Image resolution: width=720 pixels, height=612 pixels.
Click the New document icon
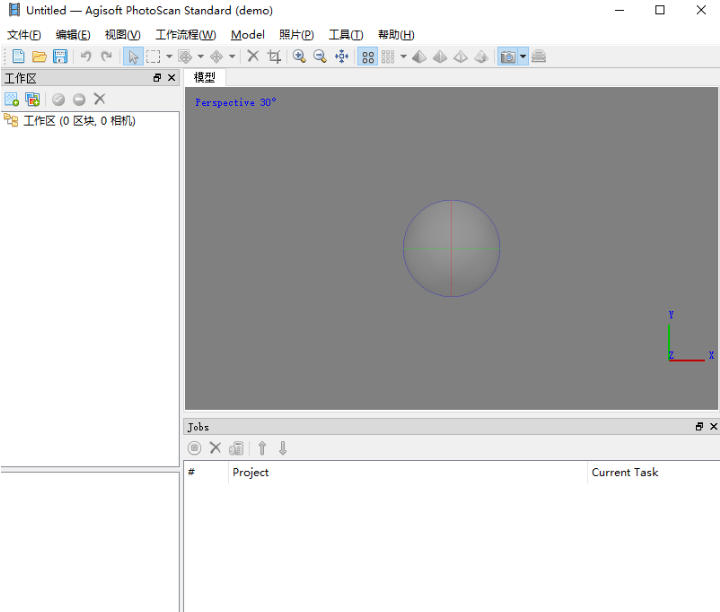pyautogui.click(x=18, y=57)
